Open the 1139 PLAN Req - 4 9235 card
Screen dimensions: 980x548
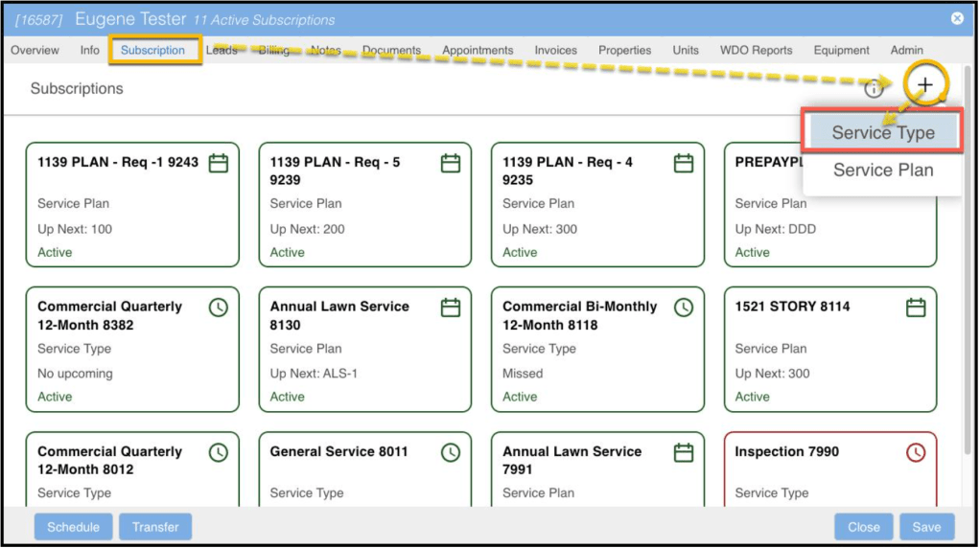coord(596,205)
